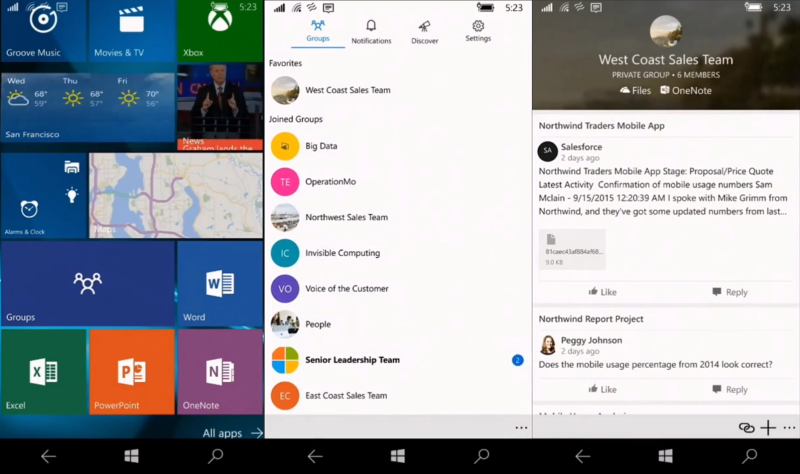Open the group's Files link
Viewport: 800px width, 474px height.
tap(635, 90)
